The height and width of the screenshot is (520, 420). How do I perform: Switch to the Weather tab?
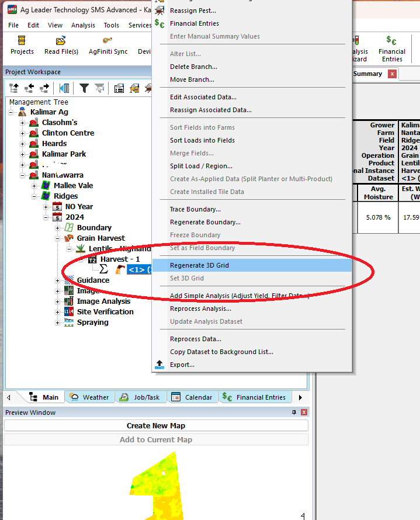(x=89, y=397)
